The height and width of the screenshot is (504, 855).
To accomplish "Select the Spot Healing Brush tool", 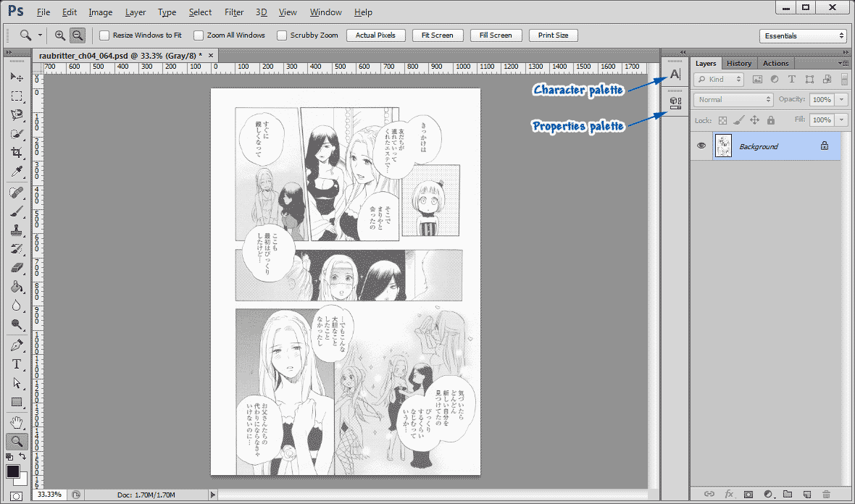I will pyautogui.click(x=17, y=193).
